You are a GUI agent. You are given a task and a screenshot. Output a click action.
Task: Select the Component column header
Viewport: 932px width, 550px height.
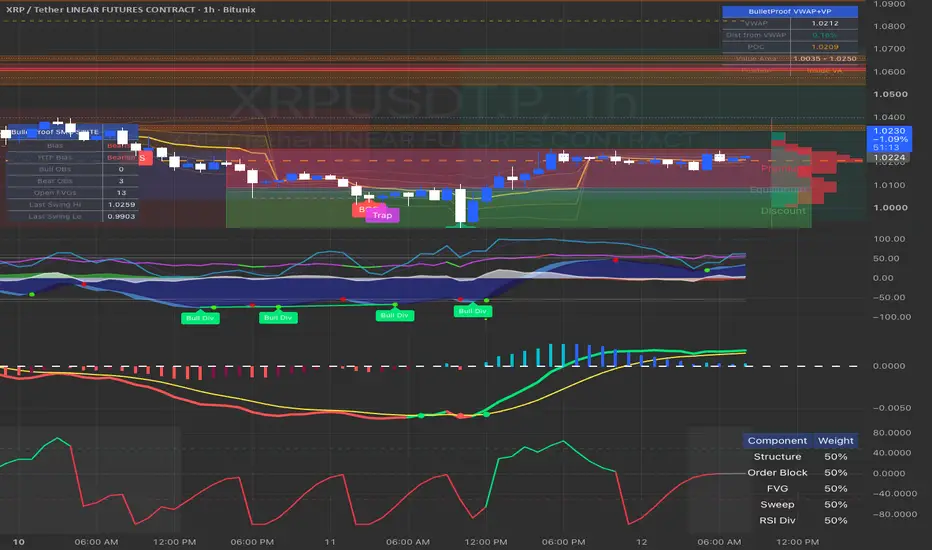(777, 441)
